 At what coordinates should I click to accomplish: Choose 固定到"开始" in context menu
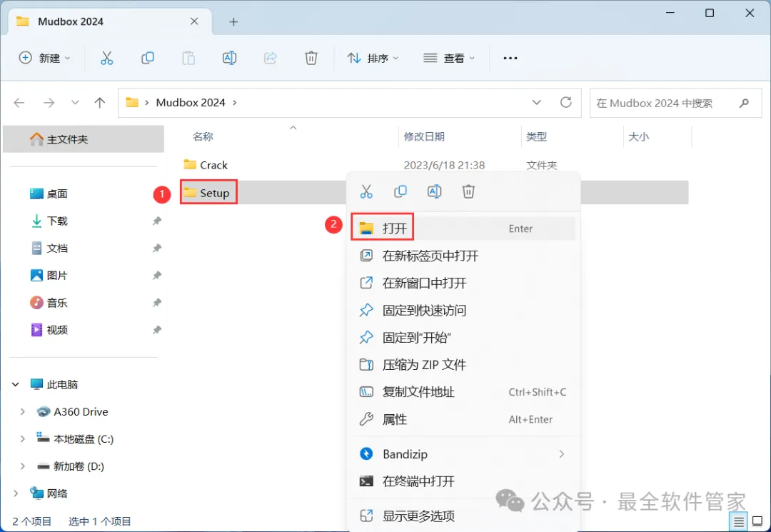(464, 338)
